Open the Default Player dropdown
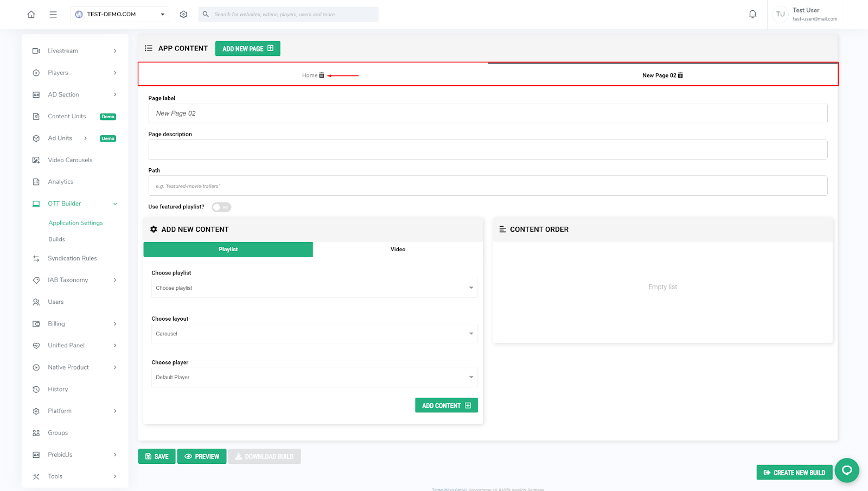The height and width of the screenshot is (491, 868). (x=314, y=378)
